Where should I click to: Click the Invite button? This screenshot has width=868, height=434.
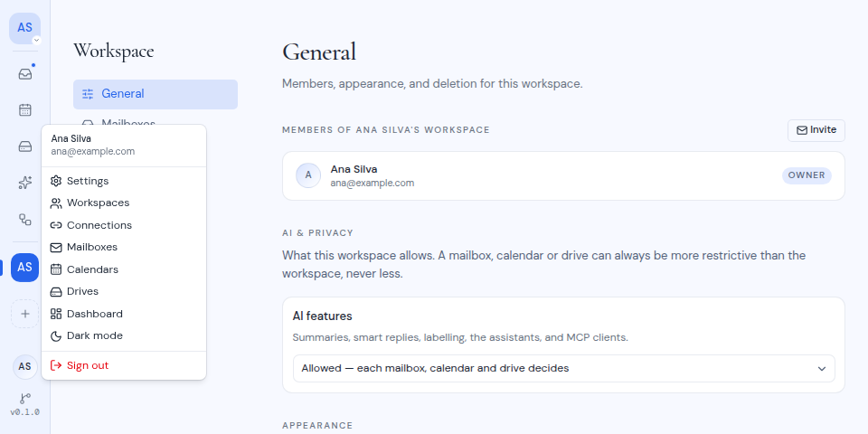click(816, 130)
